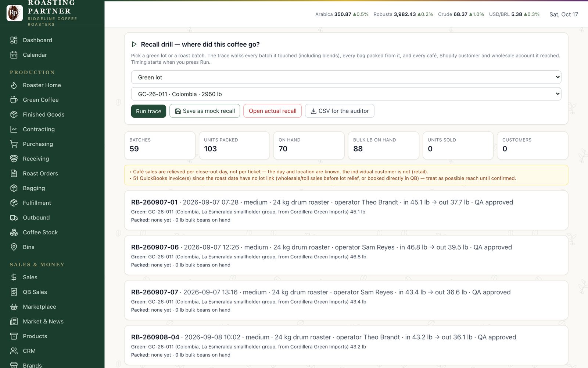Open the GC-26-011 Colombia lot dropdown

346,94
